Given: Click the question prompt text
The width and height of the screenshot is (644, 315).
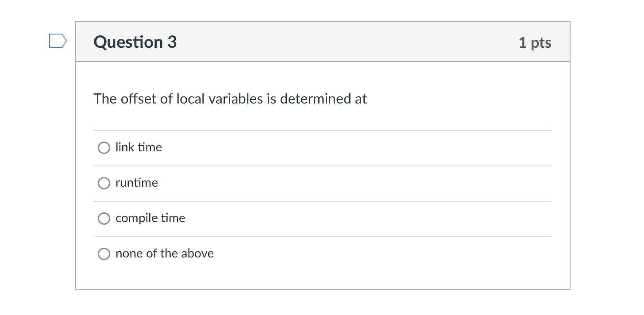Looking at the screenshot, I should click(230, 99).
